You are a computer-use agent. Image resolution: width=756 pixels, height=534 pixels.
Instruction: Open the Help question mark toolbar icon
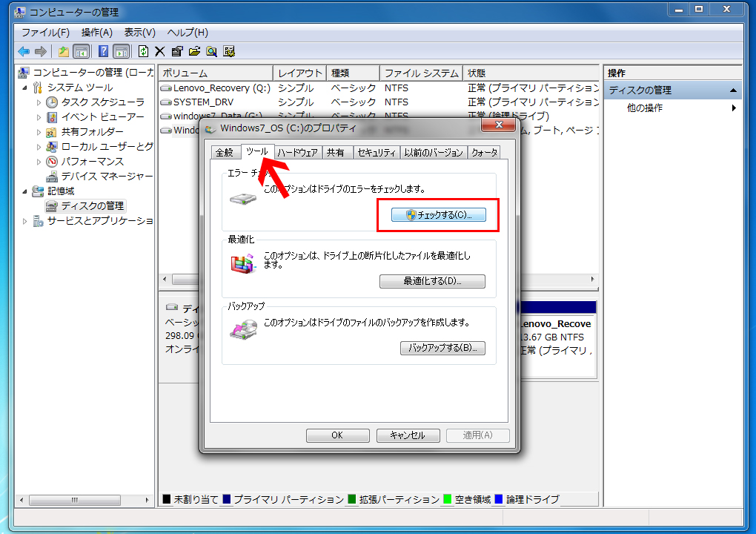(x=103, y=51)
